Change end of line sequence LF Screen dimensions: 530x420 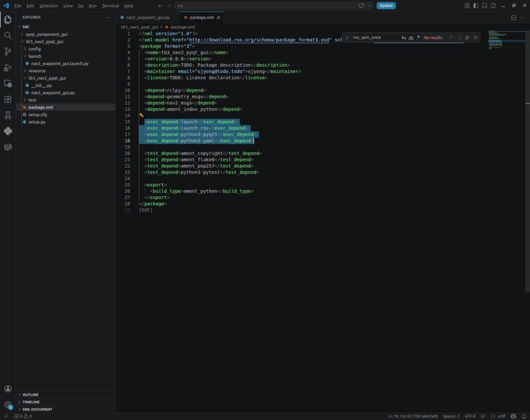(483, 416)
